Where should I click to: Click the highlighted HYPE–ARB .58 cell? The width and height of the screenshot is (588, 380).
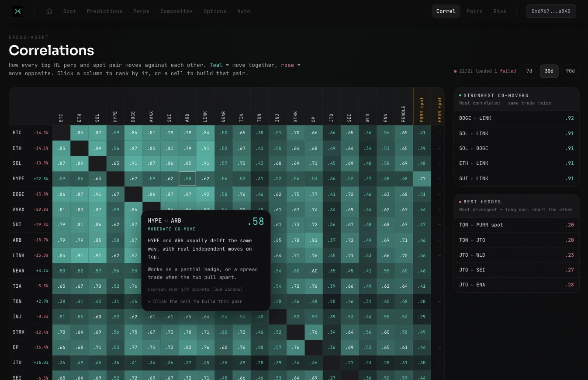pyautogui.click(x=187, y=179)
